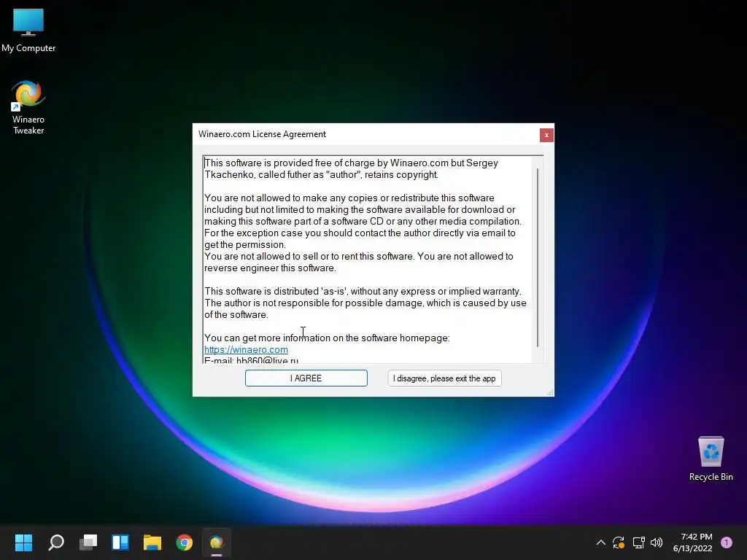Open the clock showing 7:42 PM
Screen dimensions: 747x560
(x=697, y=537)
